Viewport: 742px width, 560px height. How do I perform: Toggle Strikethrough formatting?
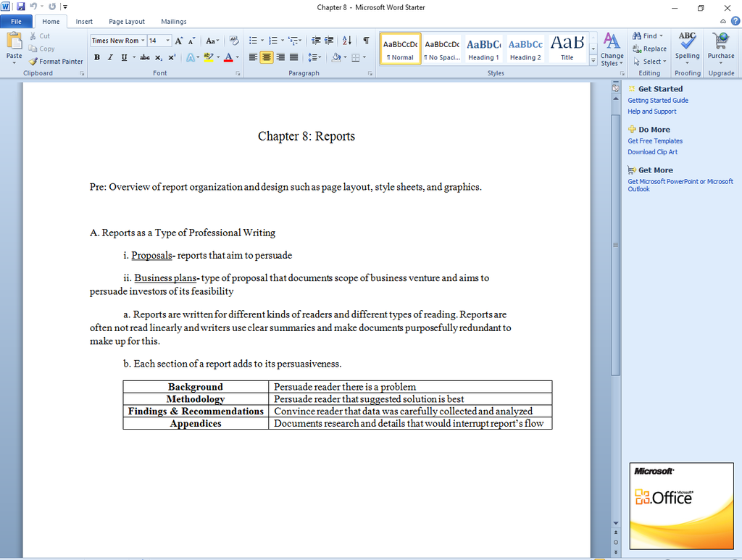tap(145, 57)
